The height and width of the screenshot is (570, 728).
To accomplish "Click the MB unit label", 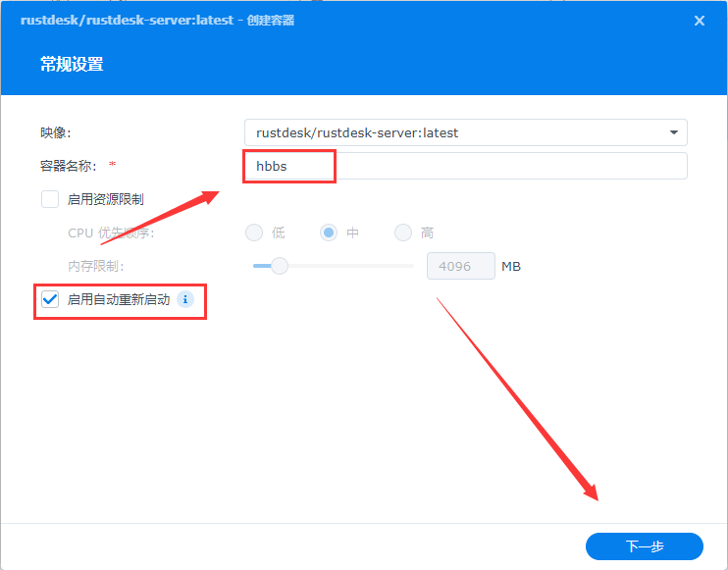I will click(511, 267).
